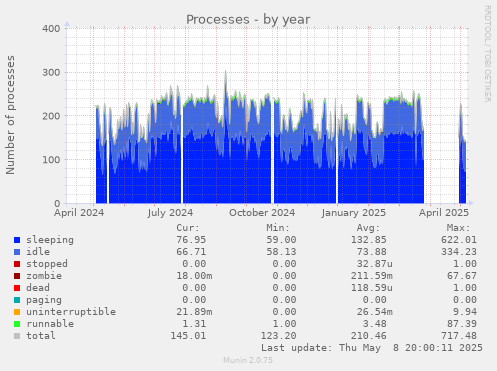Viewport: 497px width, 371px height.
Task: Click the dead legend red swatch
Action: [x=17, y=288]
